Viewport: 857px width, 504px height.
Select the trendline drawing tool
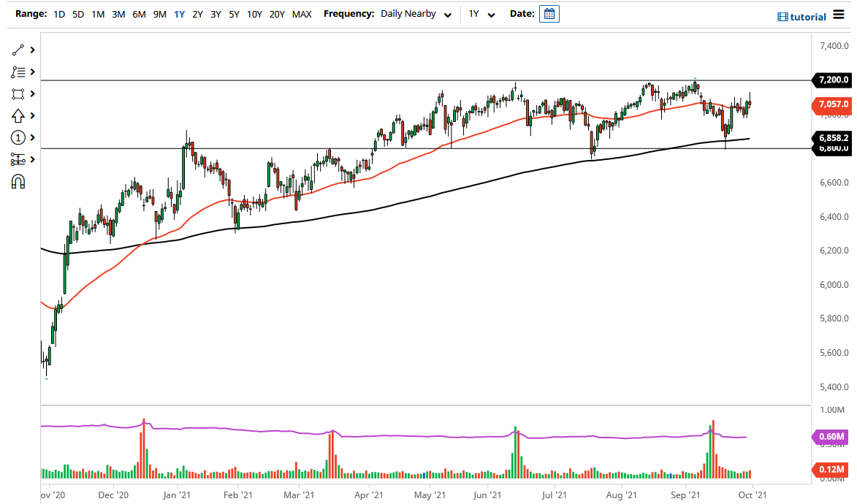coord(18,50)
